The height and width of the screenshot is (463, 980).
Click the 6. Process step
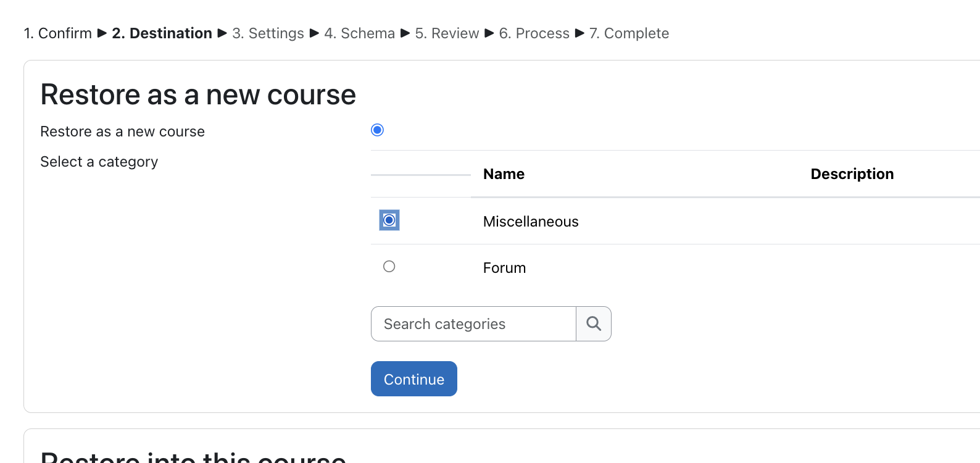tap(534, 33)
